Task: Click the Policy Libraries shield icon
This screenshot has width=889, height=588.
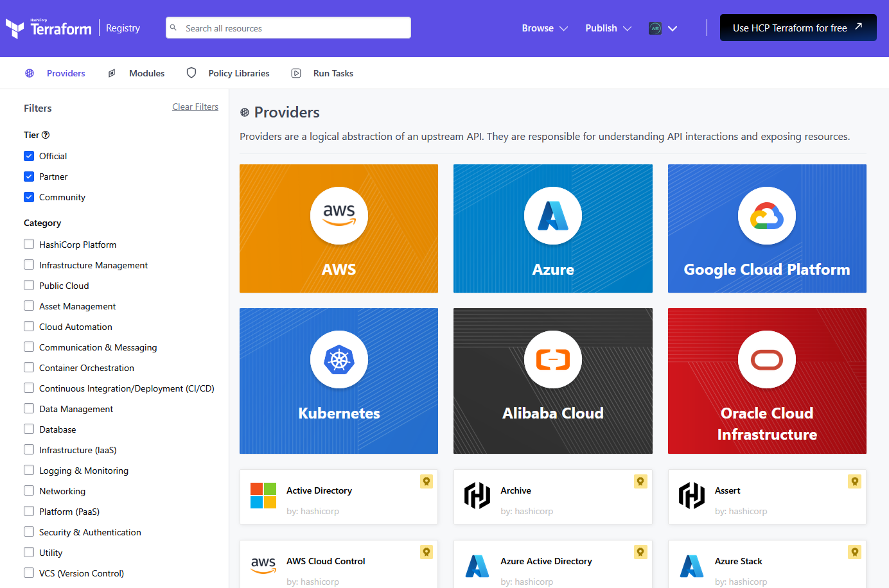Action: (191, 73)
